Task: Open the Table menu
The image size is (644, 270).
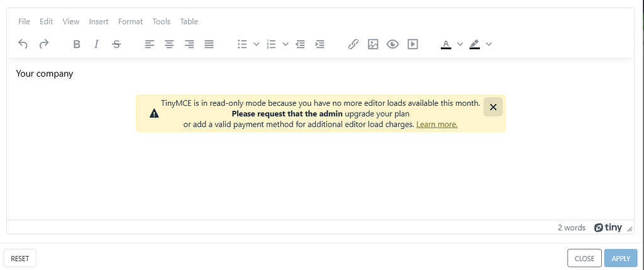Action: click(x=189, y=21)
